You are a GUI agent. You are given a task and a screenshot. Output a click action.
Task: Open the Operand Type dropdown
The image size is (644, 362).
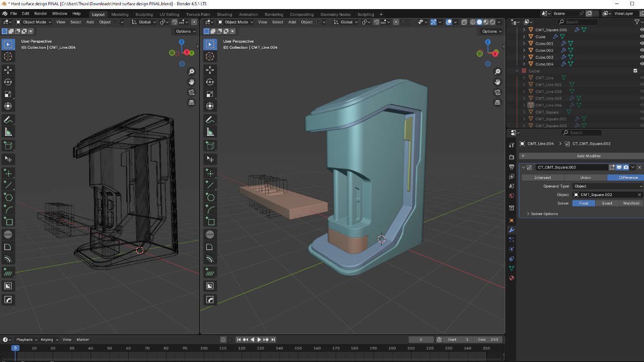tap(607, 186)
